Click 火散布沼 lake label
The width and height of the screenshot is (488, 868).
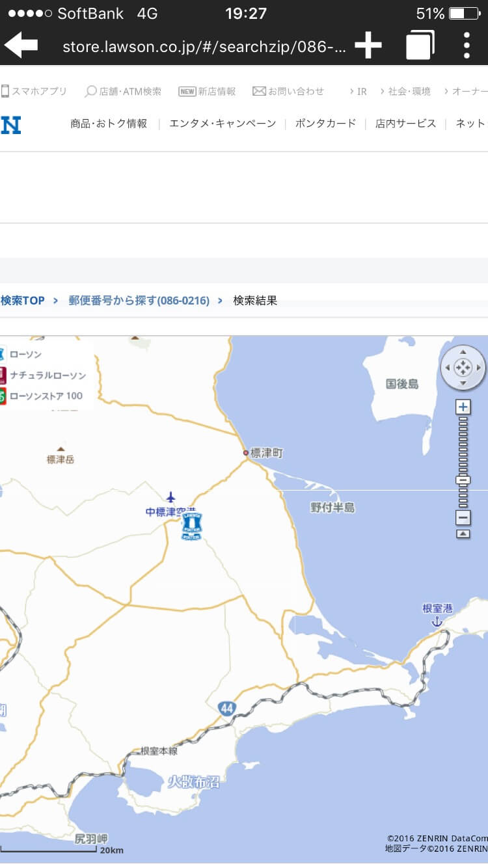tap(193, 782)
